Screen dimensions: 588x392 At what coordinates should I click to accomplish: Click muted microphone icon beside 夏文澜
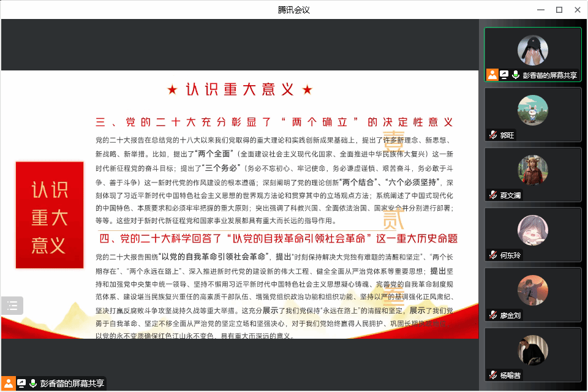click(492, 195)
